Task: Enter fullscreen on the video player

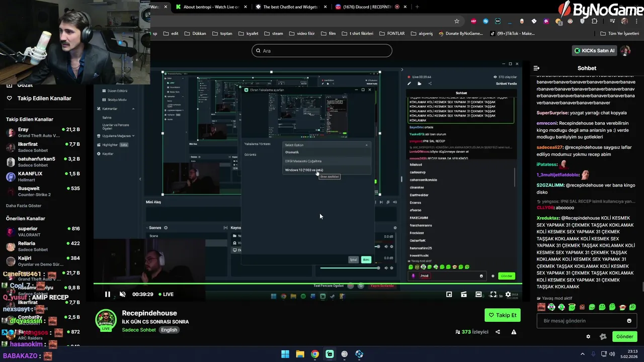Action: tap(493, 294)
